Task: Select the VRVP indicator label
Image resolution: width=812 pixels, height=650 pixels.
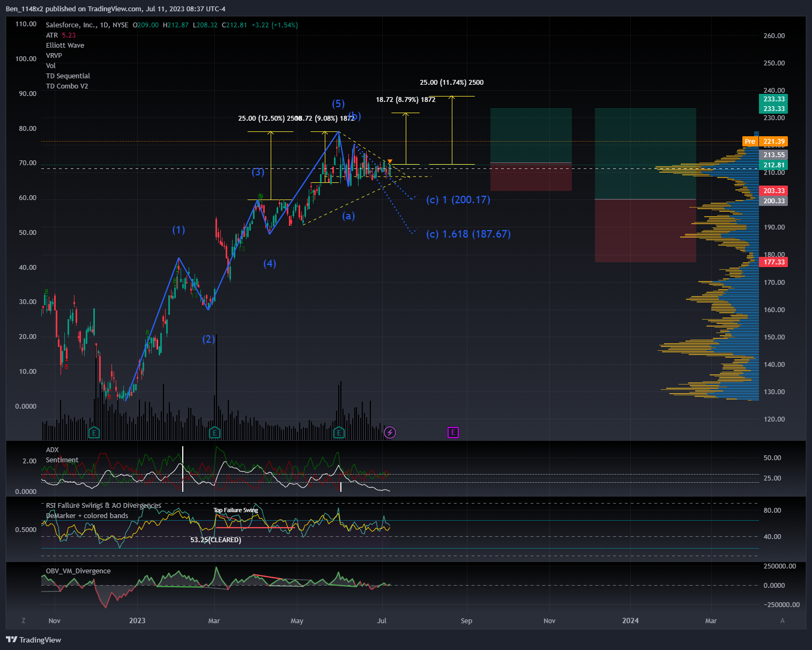Action: click(54, 55)
